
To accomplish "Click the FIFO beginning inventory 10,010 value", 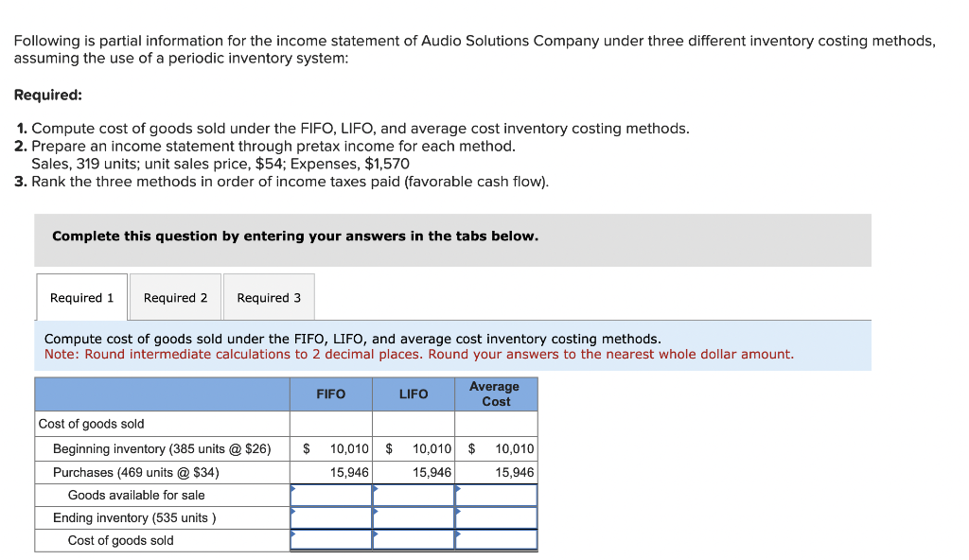I will tap(349, 448).
